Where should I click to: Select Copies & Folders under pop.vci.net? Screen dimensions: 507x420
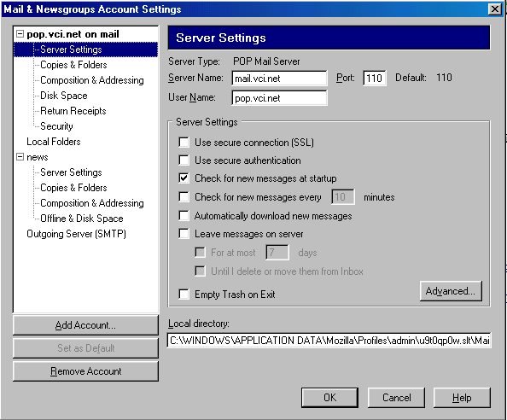tap(73, 65)
